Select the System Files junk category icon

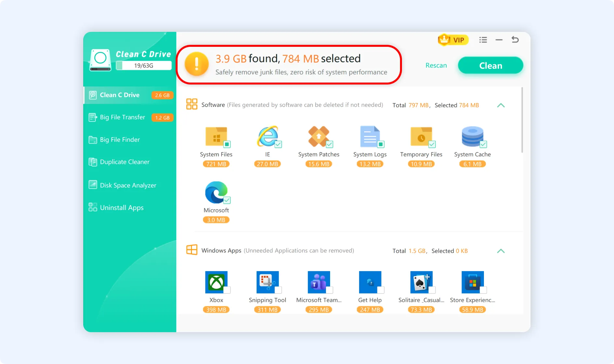coord(216,136)
